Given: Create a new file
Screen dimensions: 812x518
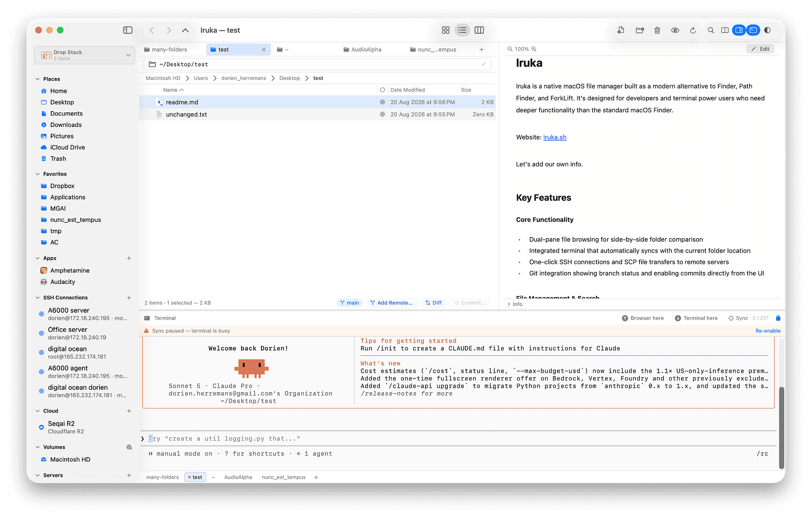Looking at the screenshot, I should pyautogui.click(x=621, y=30).
